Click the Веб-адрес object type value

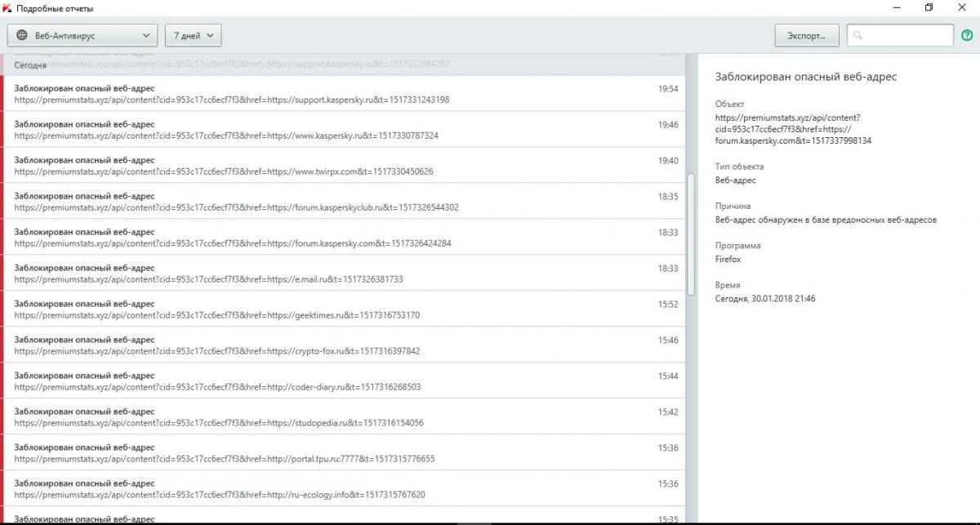(736, 180)
